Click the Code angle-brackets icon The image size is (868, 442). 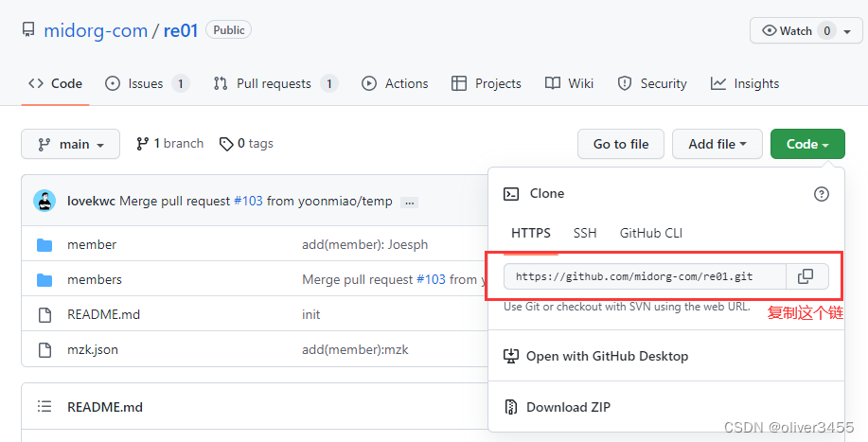point(36,83)
